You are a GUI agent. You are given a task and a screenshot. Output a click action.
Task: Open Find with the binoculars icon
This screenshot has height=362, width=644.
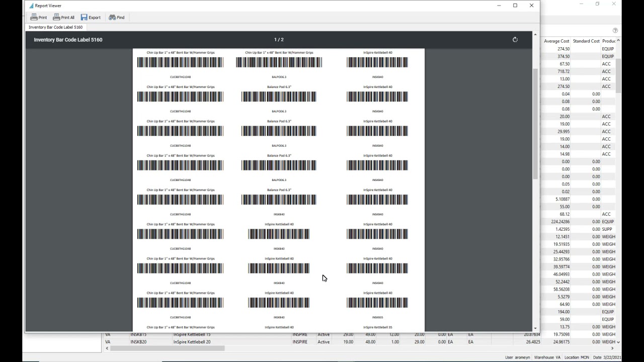coord(117,18)
